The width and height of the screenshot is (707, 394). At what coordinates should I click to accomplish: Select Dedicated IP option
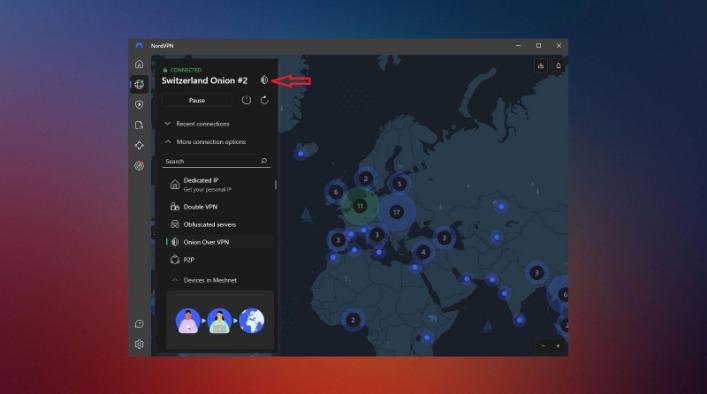[x=220, y=184]
